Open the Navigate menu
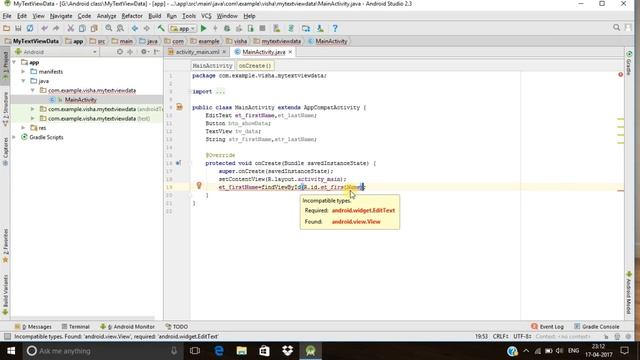 (x=61, y=16)
